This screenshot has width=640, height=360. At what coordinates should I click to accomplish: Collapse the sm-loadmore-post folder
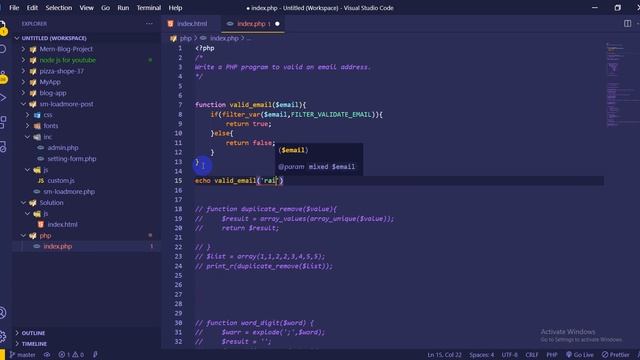pyautogui.click(x=66, y=104)
